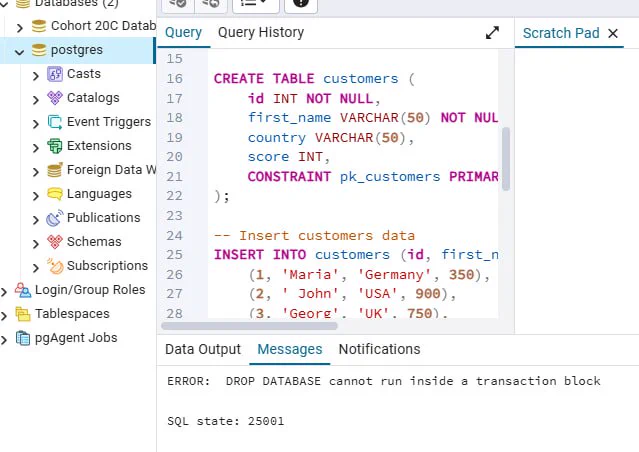
Task: Collapse the postgres database node
Action: tap(20, 51)
